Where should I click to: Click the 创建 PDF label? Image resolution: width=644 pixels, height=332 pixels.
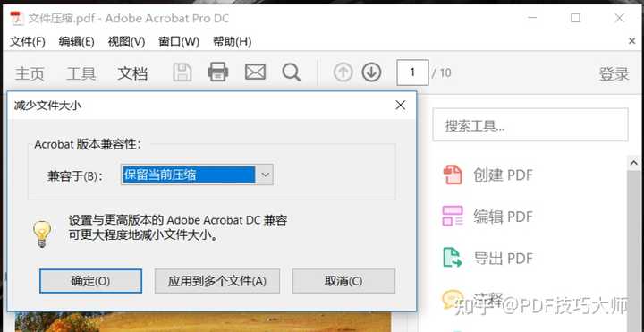click(x=503, y=175)
